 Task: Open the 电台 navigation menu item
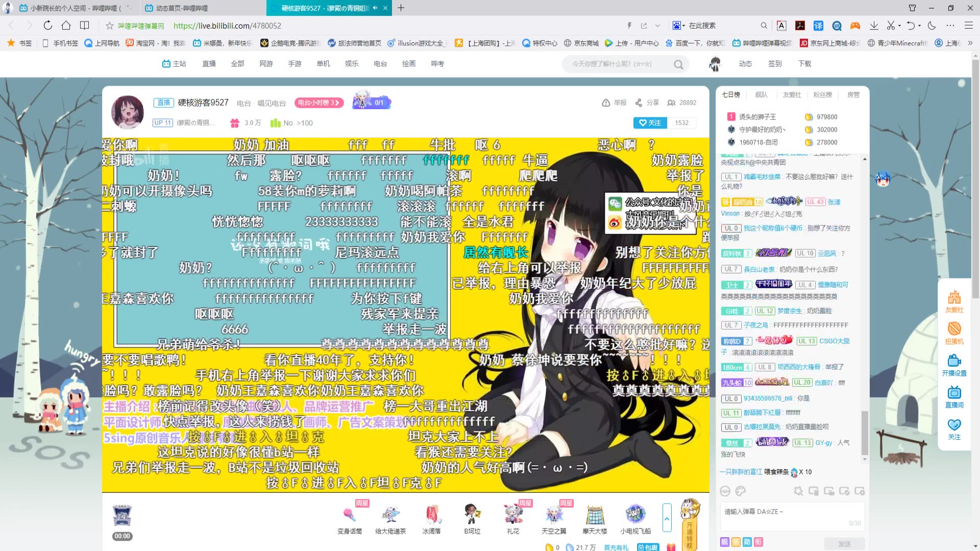380,64
